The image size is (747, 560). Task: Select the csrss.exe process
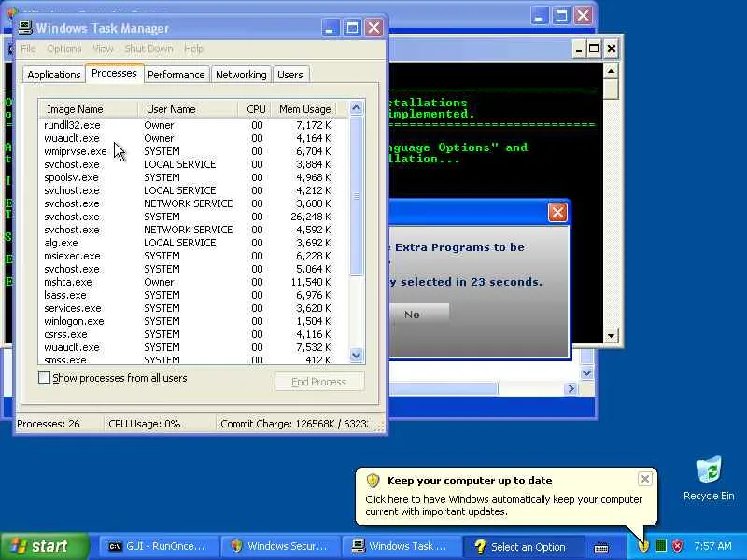[193, 335]
